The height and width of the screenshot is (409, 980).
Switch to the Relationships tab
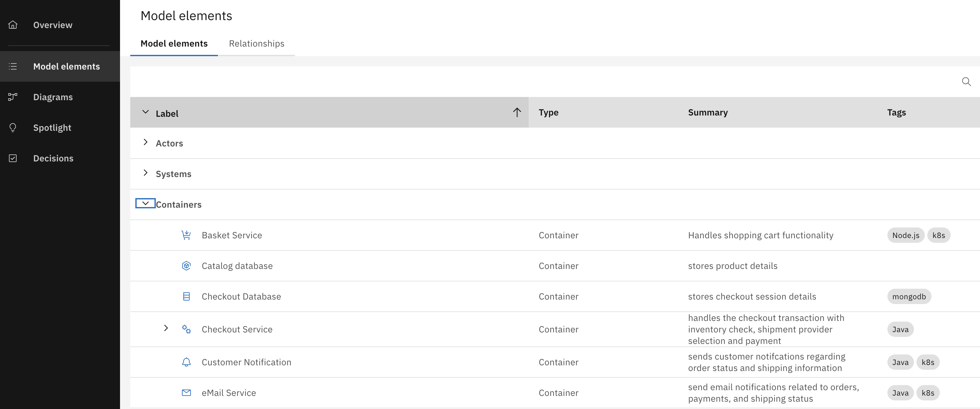tap(256, 44)
